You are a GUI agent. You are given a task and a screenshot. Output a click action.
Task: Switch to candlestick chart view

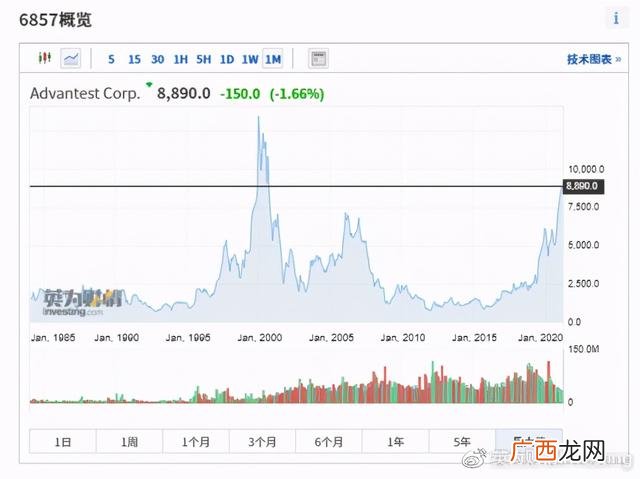pos(44,58)
